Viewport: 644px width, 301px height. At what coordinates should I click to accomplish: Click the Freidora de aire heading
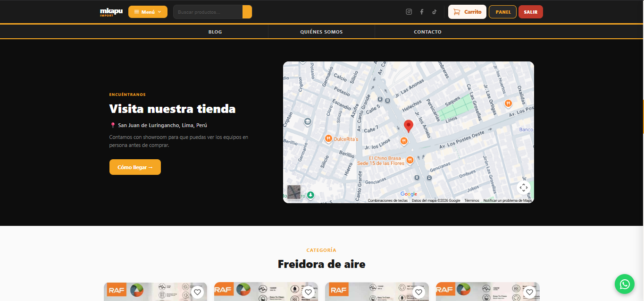(322, 264)
